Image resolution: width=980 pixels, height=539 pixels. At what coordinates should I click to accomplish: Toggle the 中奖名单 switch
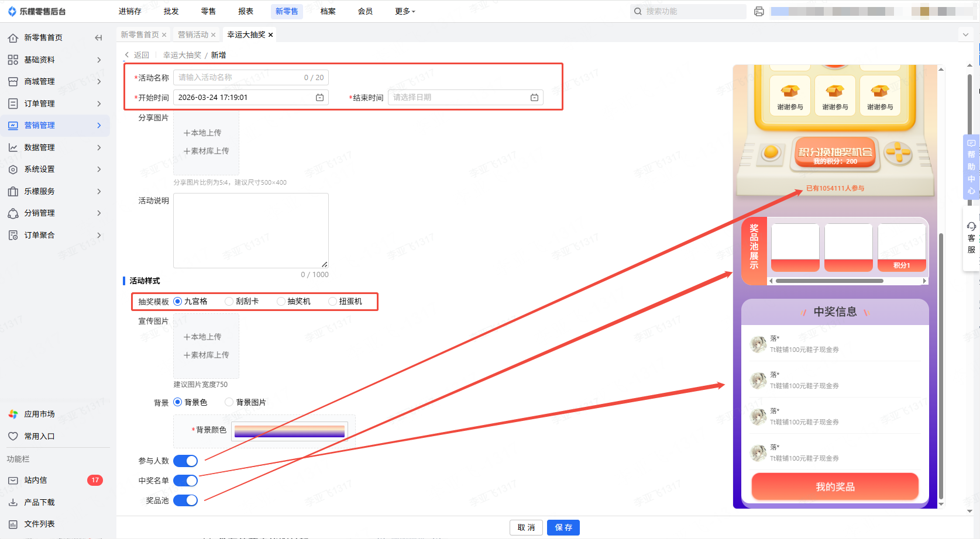185,481
